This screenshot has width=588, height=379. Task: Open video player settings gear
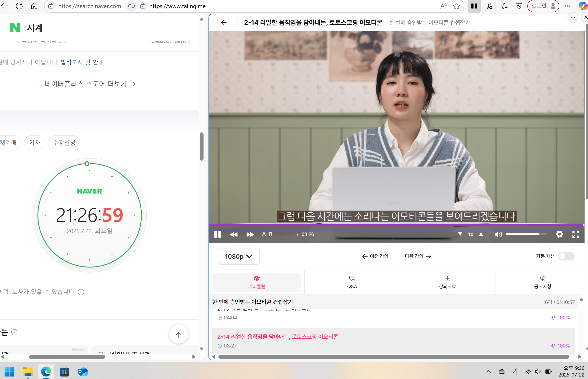click(x=559, y=234)
